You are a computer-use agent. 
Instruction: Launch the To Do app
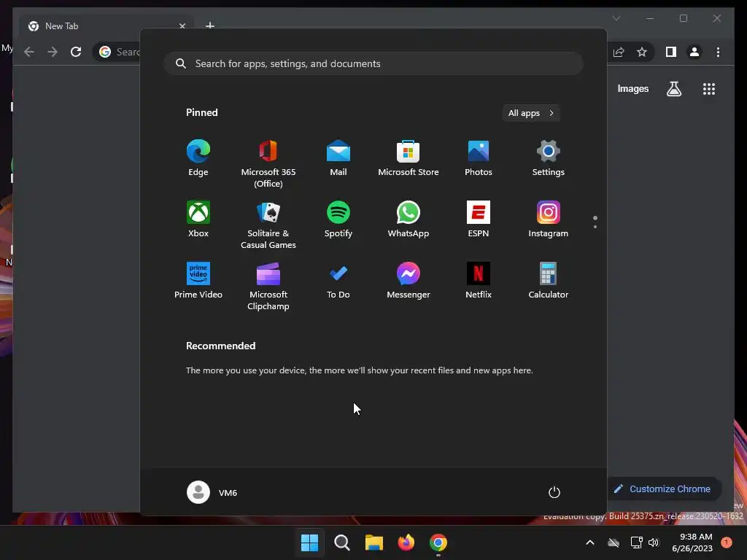click(338, 281)
